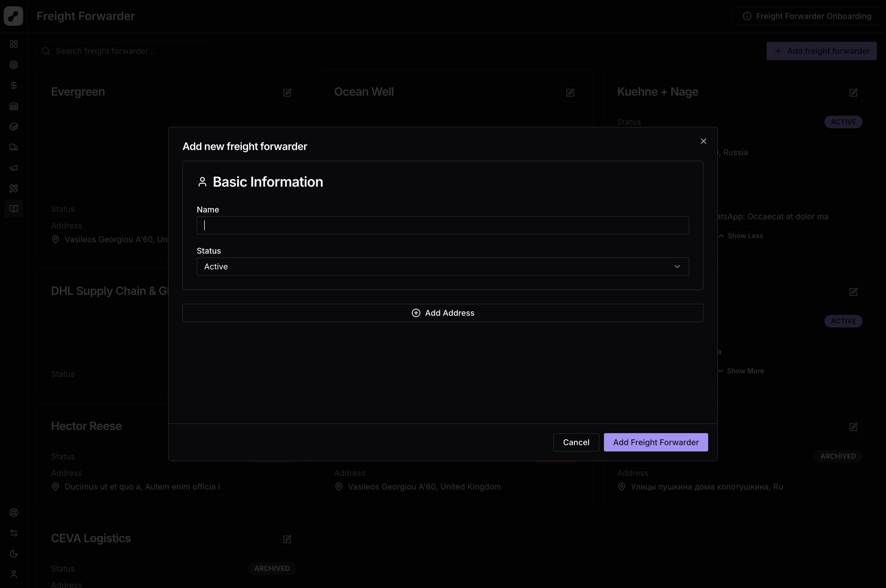
Task: Click the Freight Forwarder Onboarding button
Action: (x=806, y=16)
